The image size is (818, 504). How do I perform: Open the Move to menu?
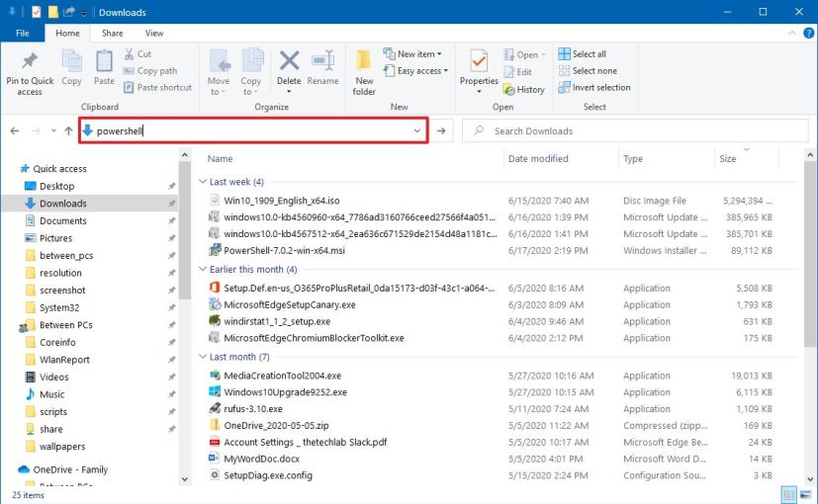coord(218,72)
